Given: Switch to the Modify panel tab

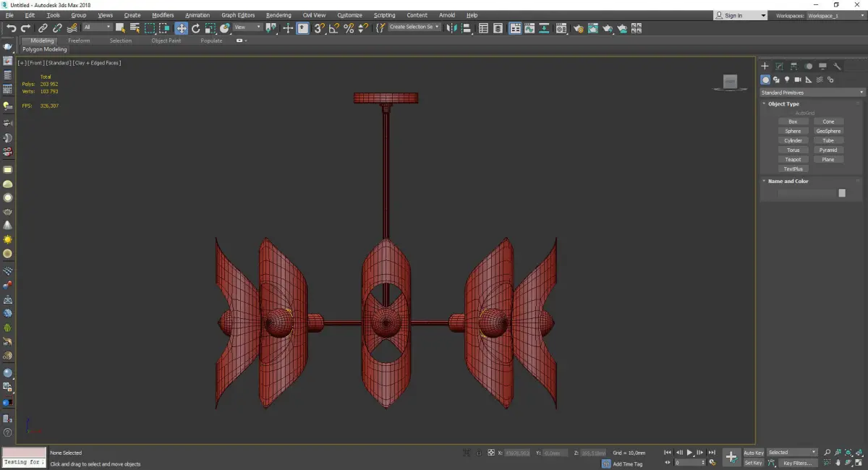Looking at the screenshot, I should tap(779, 66).
